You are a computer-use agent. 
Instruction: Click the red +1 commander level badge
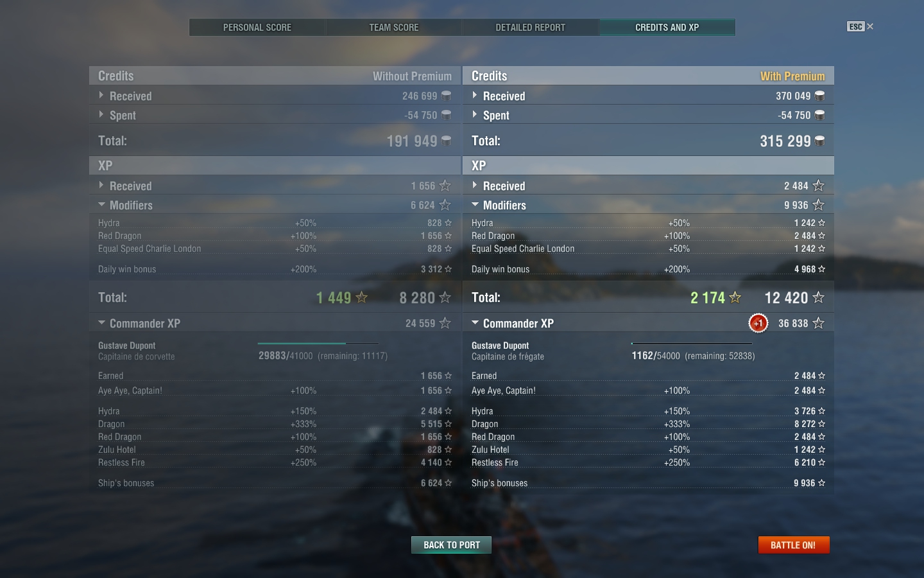click(x=758, y=323)
